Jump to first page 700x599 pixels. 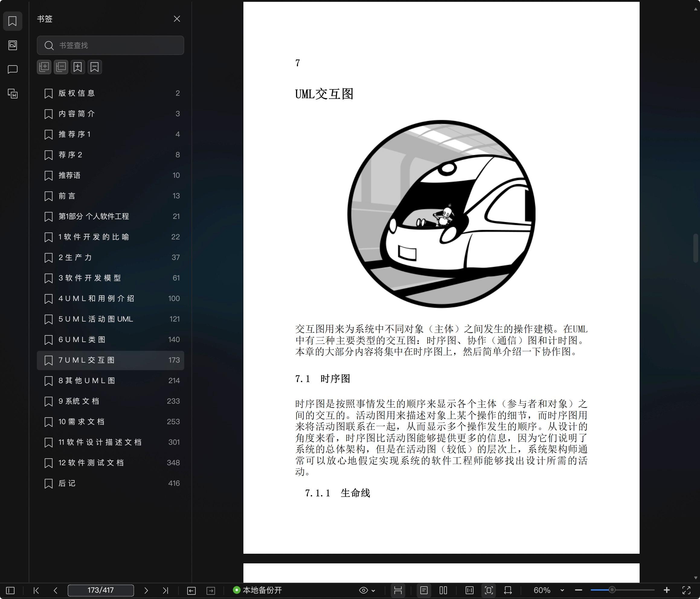tap(37, 590)
